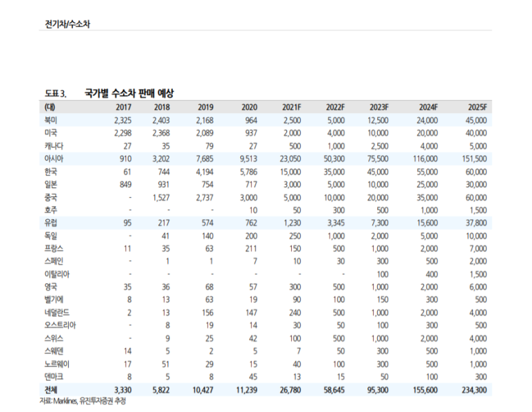Click the 독일 row label
This screenshot has width=532, height=412.
point(51,236)
